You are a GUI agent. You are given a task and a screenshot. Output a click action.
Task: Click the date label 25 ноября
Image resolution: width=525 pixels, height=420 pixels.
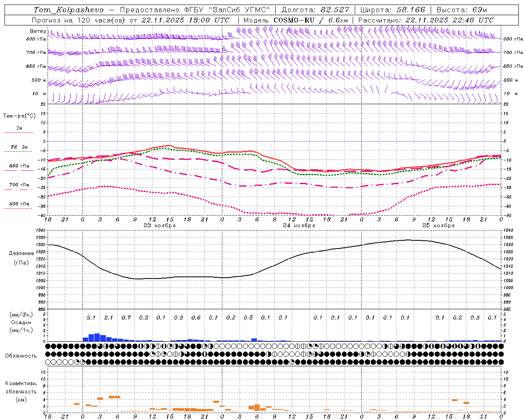438,226
